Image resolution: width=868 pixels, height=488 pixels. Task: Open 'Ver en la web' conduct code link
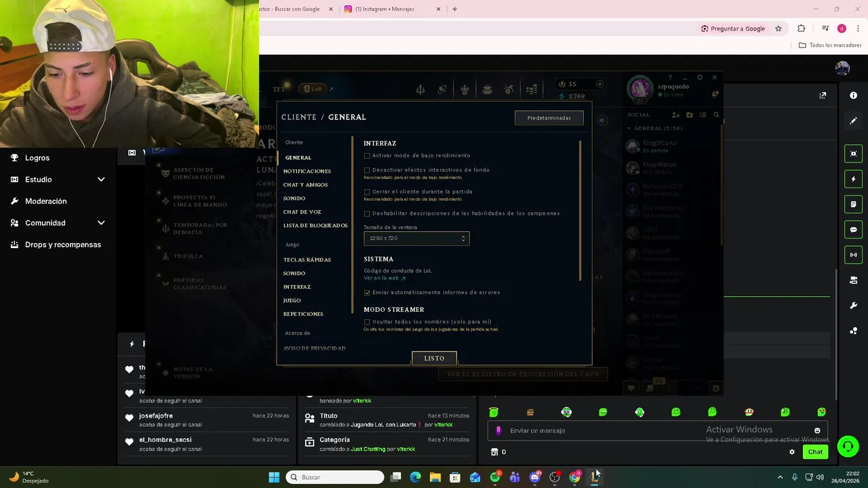click(384, 278)
